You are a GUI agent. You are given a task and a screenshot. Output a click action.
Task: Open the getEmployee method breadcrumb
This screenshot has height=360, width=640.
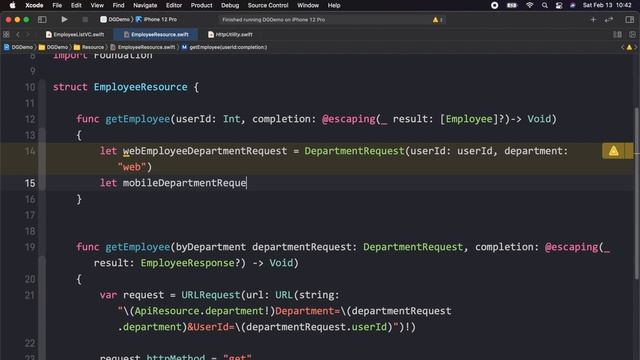224,47
